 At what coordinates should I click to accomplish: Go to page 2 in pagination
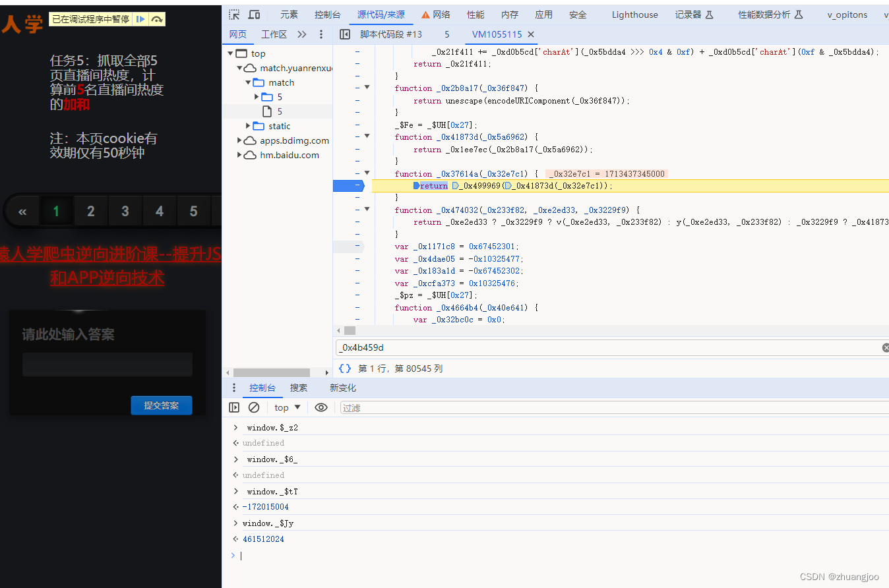click(91, 212)
